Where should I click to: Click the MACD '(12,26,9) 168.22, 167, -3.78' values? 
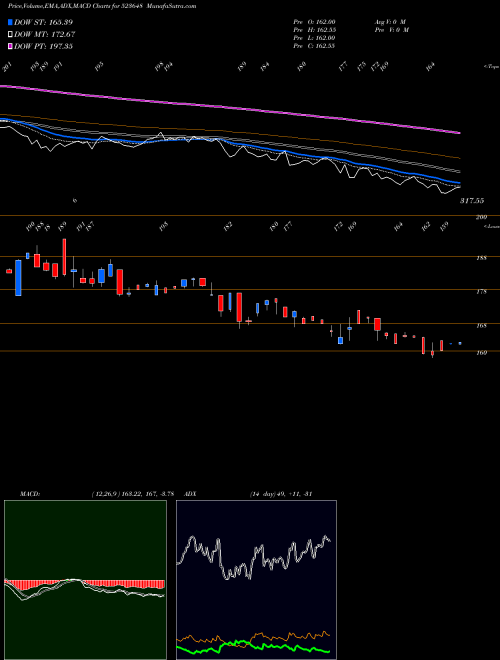tap(132, 494)
